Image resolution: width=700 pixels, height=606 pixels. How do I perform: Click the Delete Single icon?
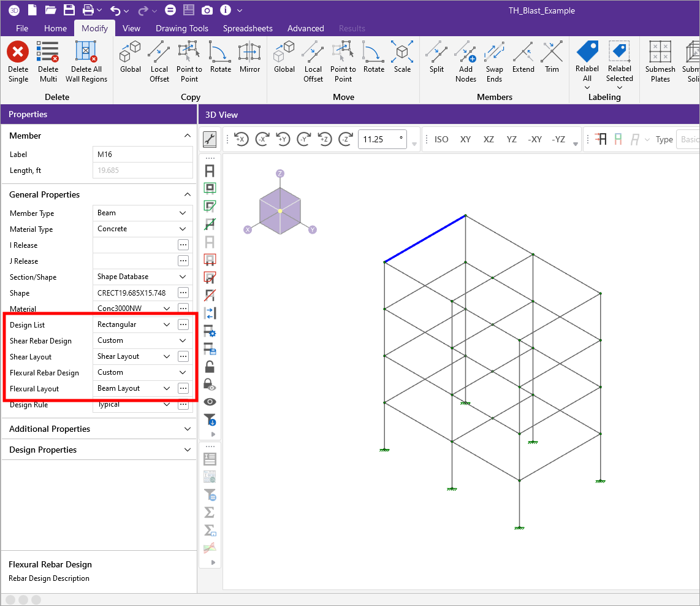click(18, 53)
